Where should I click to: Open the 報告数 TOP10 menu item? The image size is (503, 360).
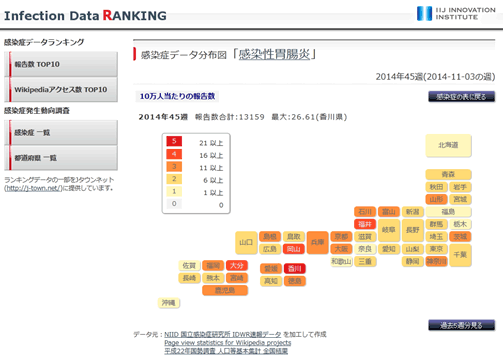coord(61,64)
